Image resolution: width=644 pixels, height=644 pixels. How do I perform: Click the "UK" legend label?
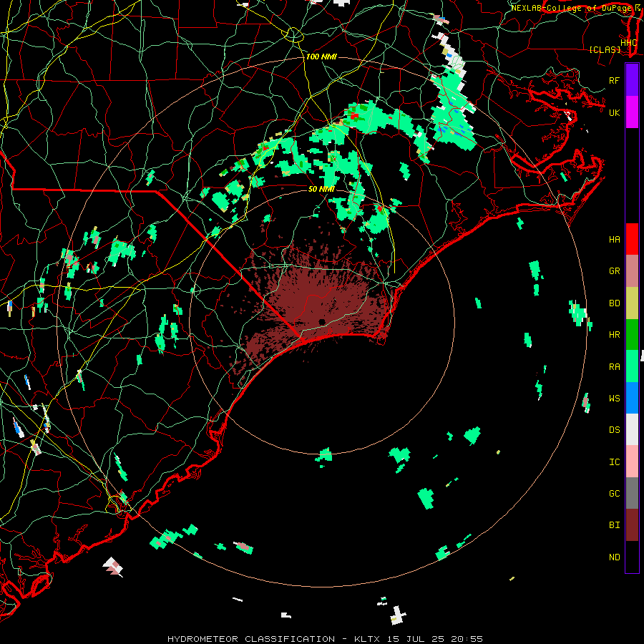(x=615, y=112)
